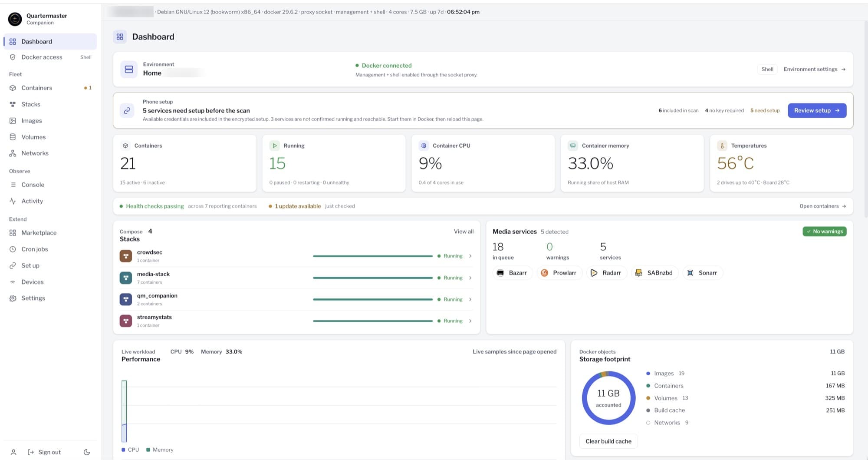The height and width of the screenshot is (460, 868).
Task: Click the Networks sidebar icon
Action: pyautogui.click(x=13, y=153)
